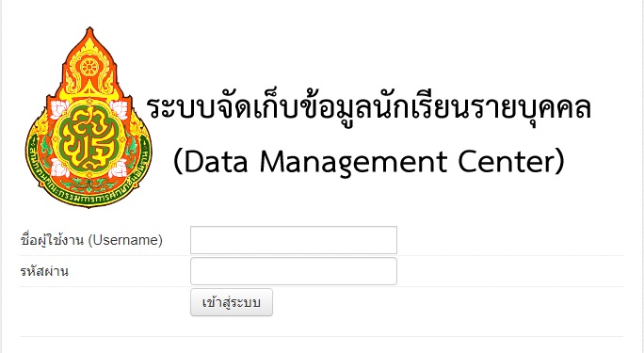Screen dimensions: 644x353
Task: Click the word "Management" in the subtitle
Action: [354, 163]
